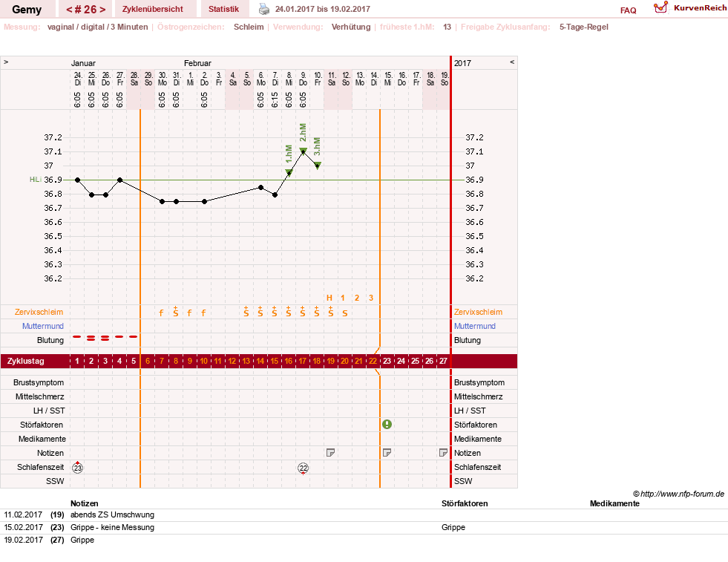Image resolution: width=728 pixels, height=562 pixels.
Task: Go to the next cycle with the > arrow
Action: [x=102, y=10]
